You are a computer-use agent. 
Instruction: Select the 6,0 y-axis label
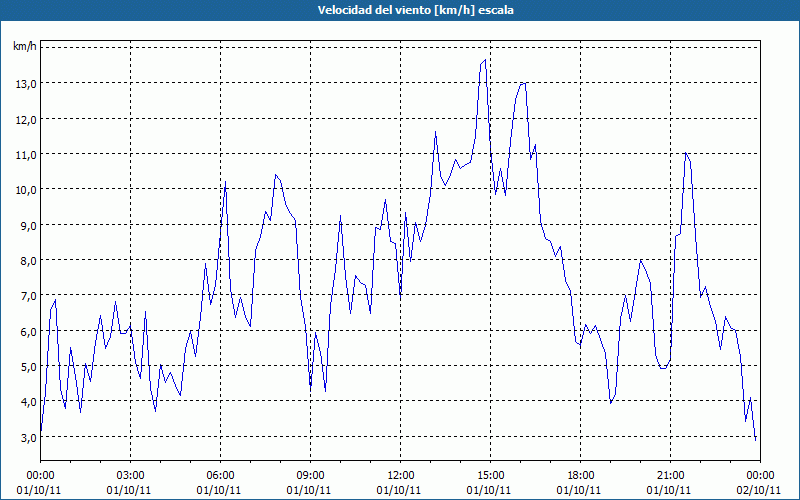click(29, 331)
